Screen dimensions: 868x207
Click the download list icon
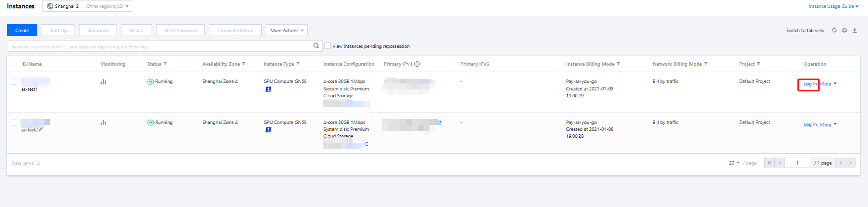pos(855,30)
